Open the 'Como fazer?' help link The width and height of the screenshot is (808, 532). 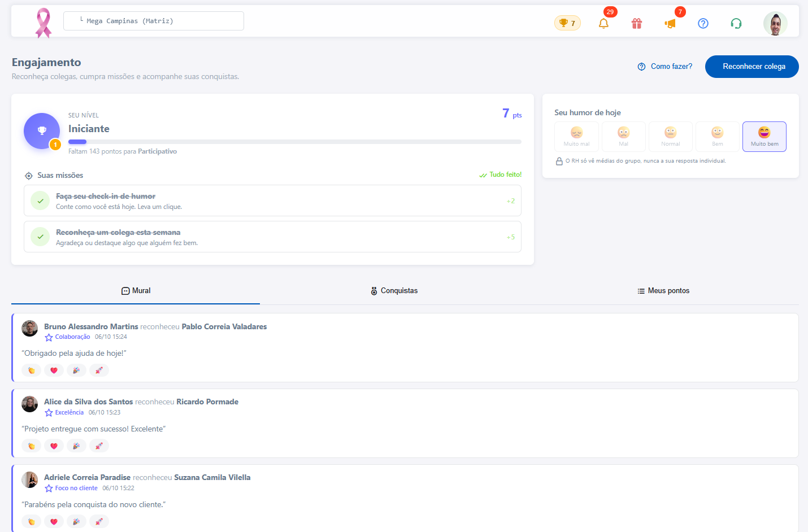(x=665, y=67)
